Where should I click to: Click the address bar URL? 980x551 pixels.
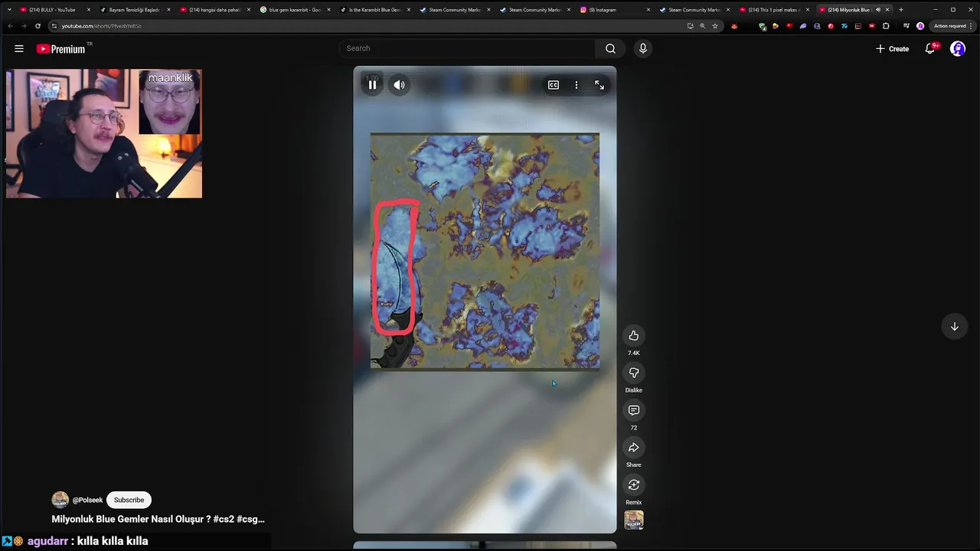coord(101,26)
